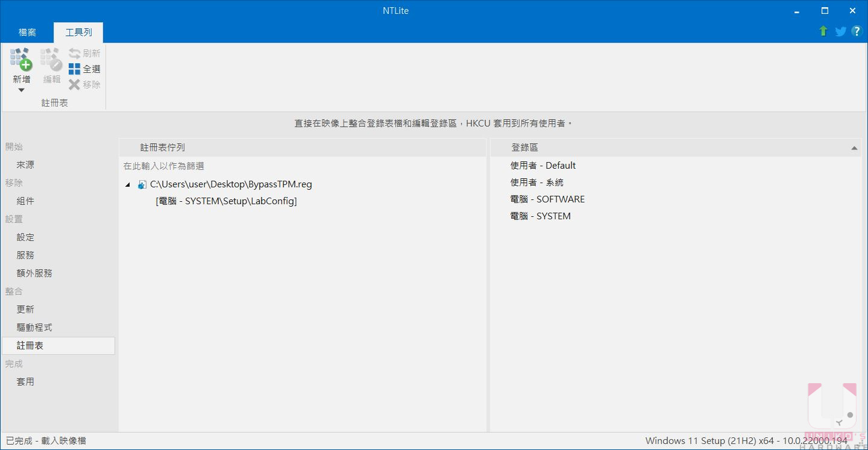Select the BypassTPM.reg file entry
The width and height of the screenshot is (868, 450).
pyautogui.click(x=231, y=184)
